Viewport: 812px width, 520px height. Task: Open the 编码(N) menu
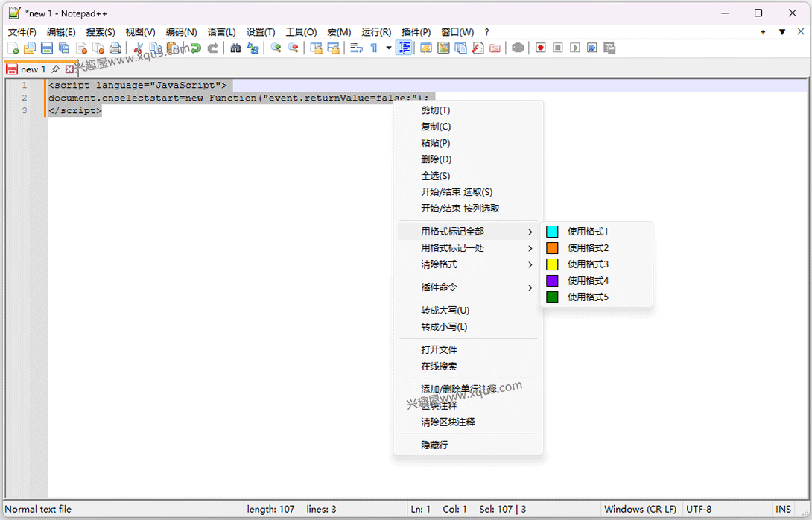pos(181,32)
